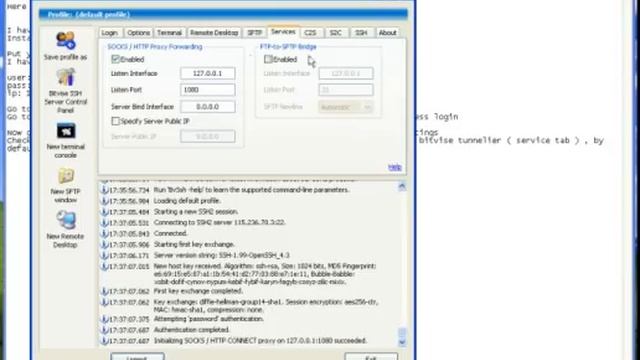Click info icon beside 'Server version string' entry
640x360 pixels.
pos(104,256)
